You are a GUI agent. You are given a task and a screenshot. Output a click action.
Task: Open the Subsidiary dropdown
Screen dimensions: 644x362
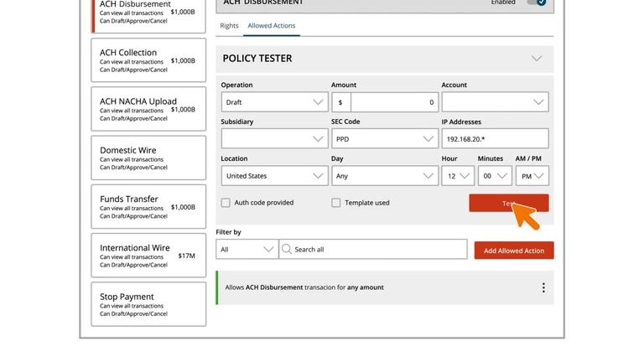[274, 139]
